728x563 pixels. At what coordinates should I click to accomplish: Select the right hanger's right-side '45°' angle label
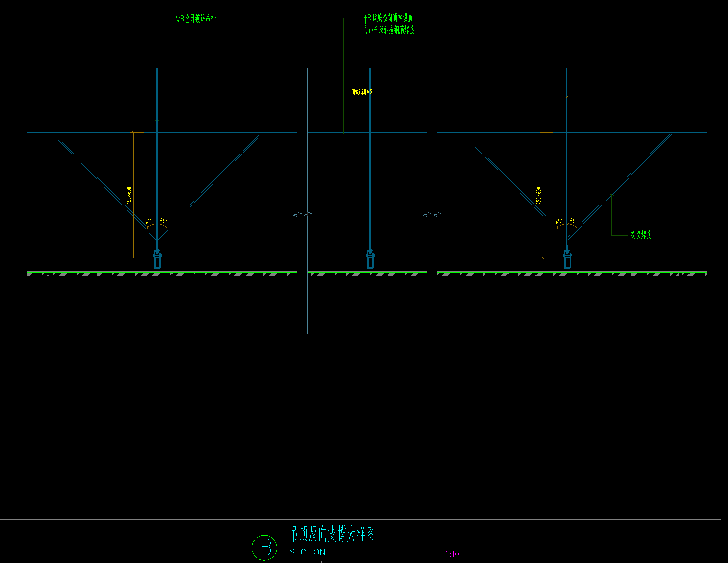(573, 221)
